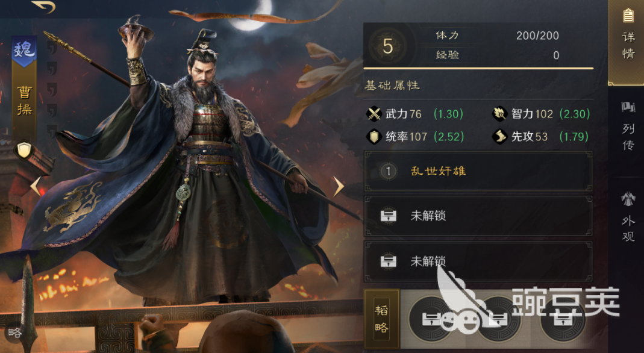The image size is (644, 353).
Task: Tap the 韬略 label button
Action: [x=381, y=319]
